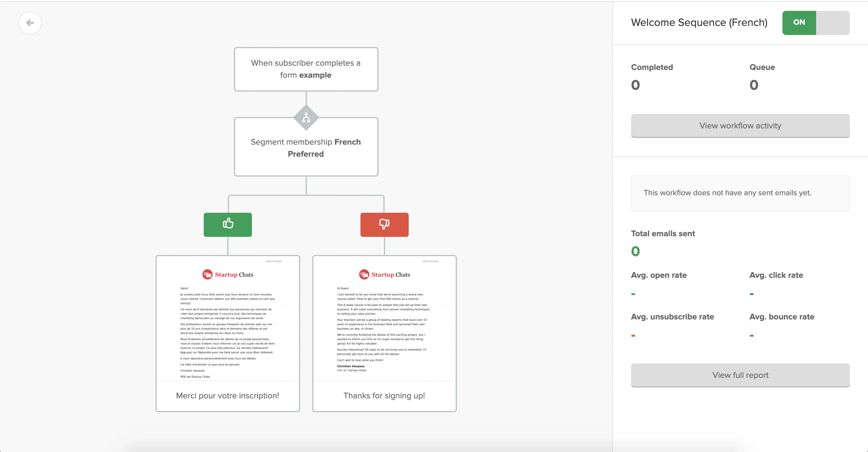Open View workflow activity

740,126
